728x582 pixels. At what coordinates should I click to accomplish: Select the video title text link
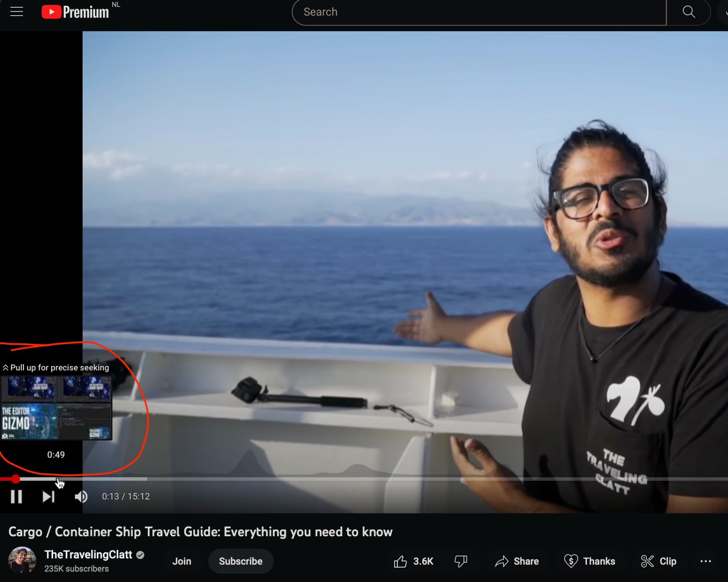pyautogui.click(x=201, y=531)
